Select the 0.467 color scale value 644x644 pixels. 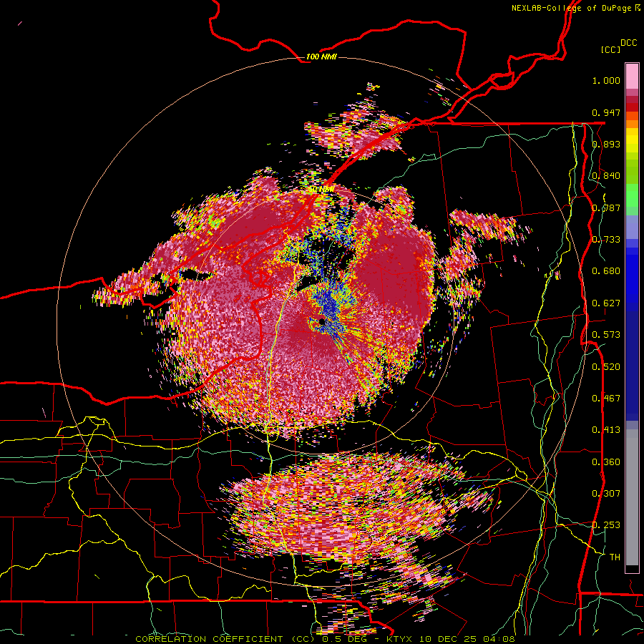pos(606,399)
